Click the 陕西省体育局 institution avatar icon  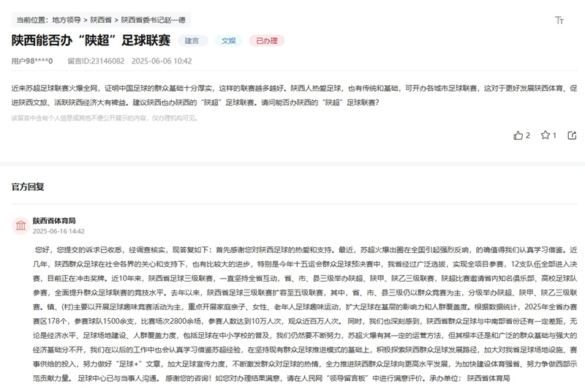coord(21,225)
